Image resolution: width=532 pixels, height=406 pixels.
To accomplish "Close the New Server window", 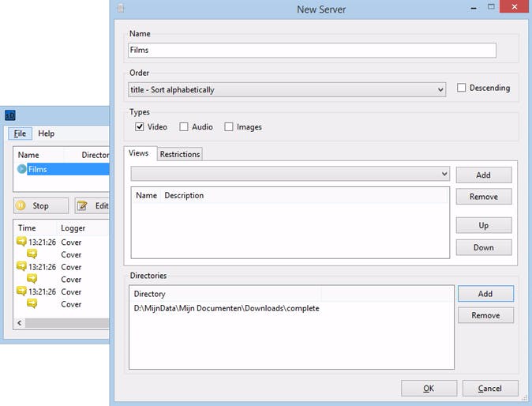I will (x=515, y=7).
